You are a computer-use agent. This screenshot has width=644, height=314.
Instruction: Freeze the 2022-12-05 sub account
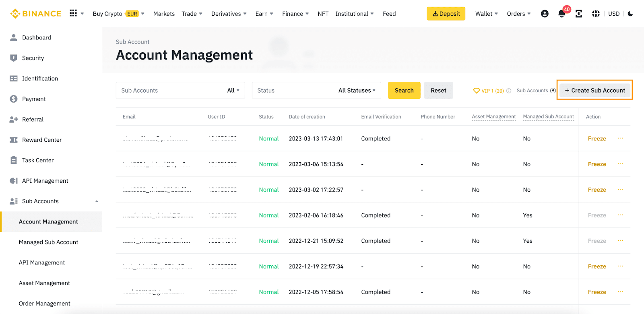(597, 292)
